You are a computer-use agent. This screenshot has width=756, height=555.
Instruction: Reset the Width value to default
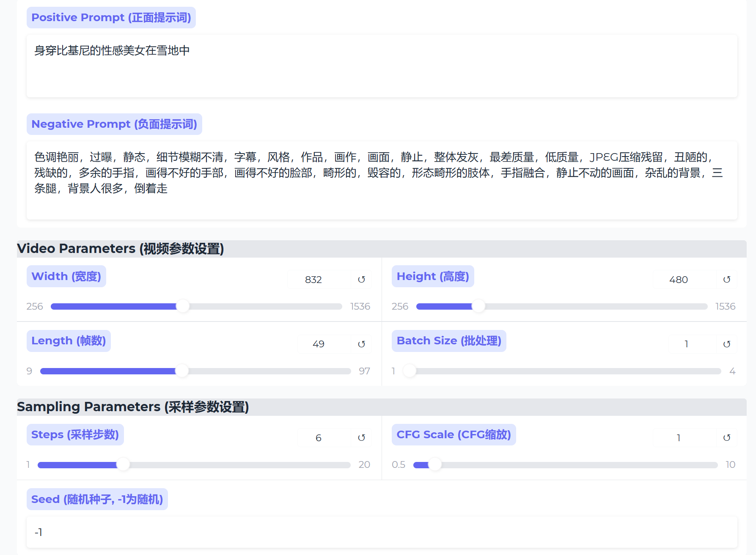coord(361,279)
